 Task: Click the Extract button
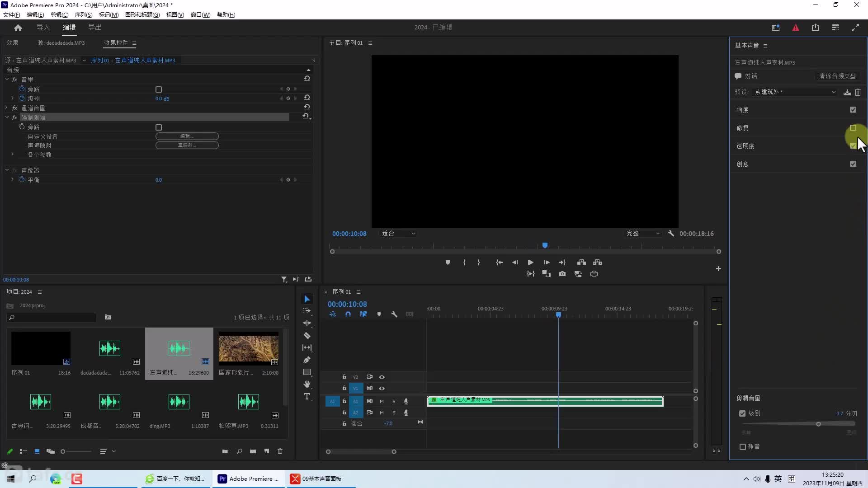(598, 263)
